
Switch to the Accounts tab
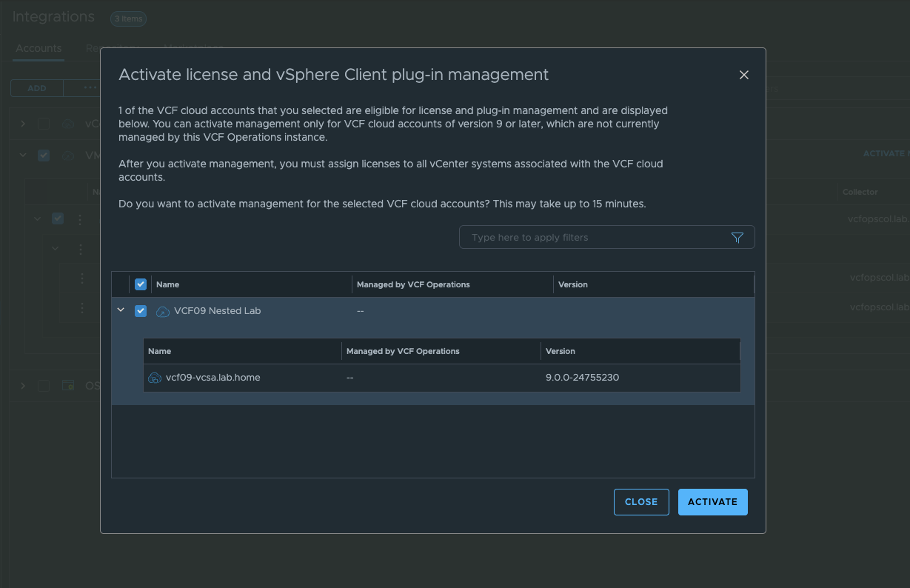pos(39,48)
